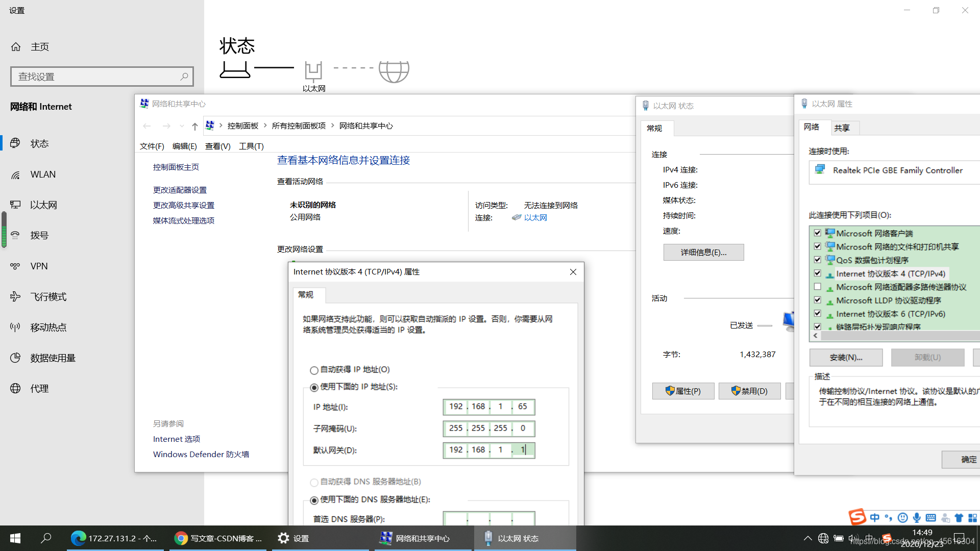
Task: Open 查看(V) menu
Action: (x=218, y=146)
